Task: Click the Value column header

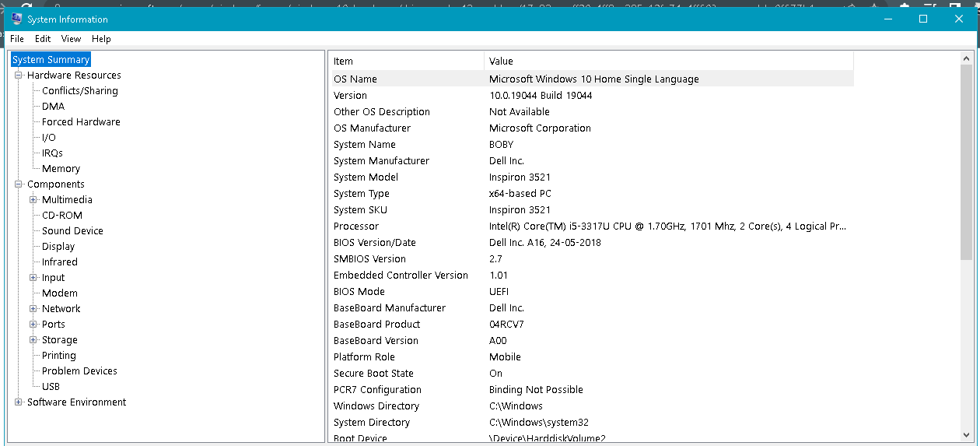Action: pos(669,61)
